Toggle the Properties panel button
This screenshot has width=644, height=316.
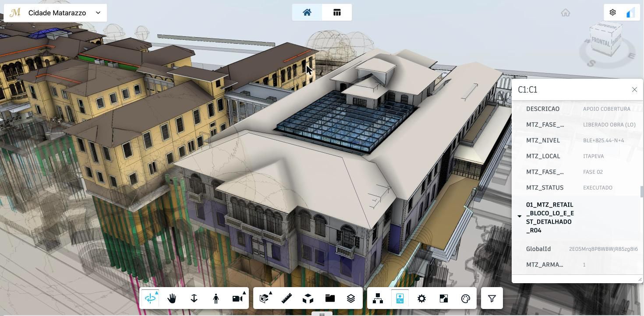(400, 298)
